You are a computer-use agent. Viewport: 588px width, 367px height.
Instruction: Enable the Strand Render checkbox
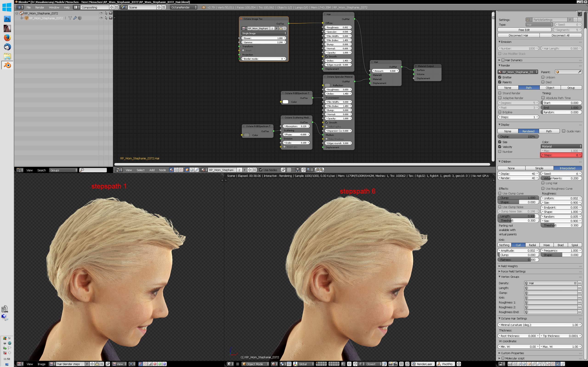pos(500,93)
